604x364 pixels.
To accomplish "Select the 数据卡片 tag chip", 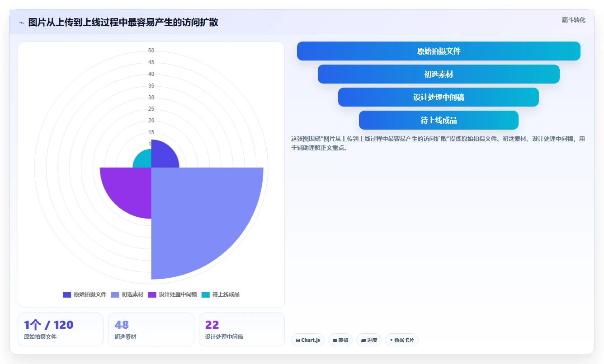I will (402, 340).
